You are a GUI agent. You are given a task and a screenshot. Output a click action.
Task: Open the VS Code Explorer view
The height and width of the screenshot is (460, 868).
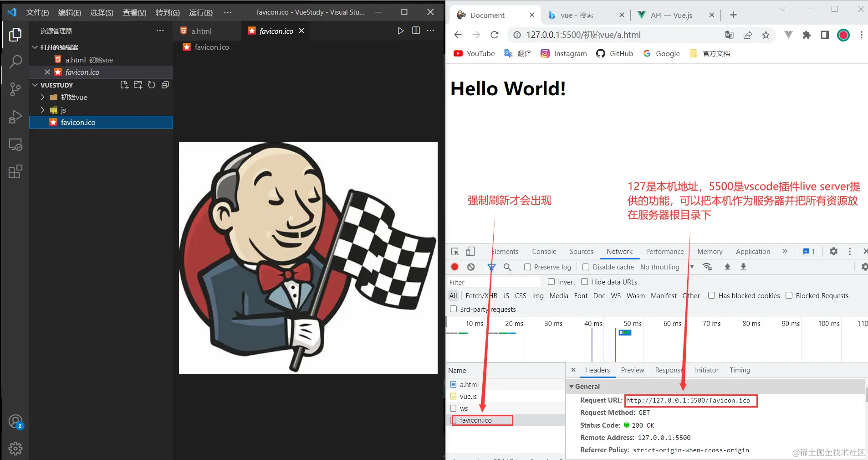pyautogui.click(x=15, y=35)
